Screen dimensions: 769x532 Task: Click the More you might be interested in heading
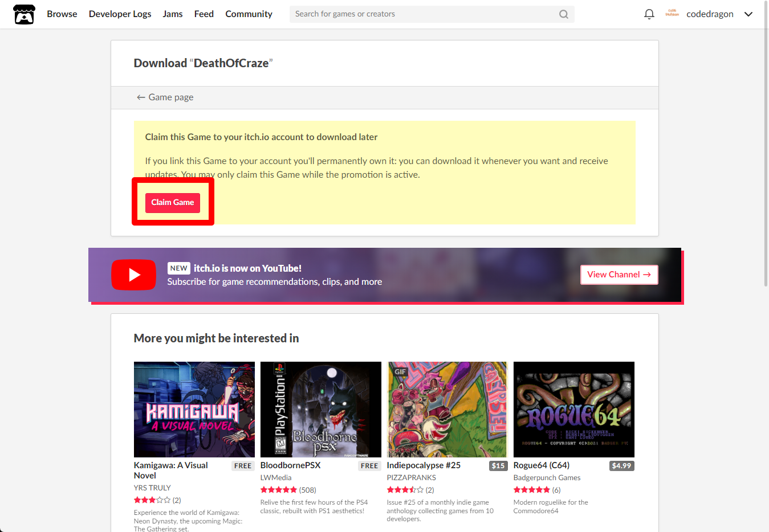(217, 338)
